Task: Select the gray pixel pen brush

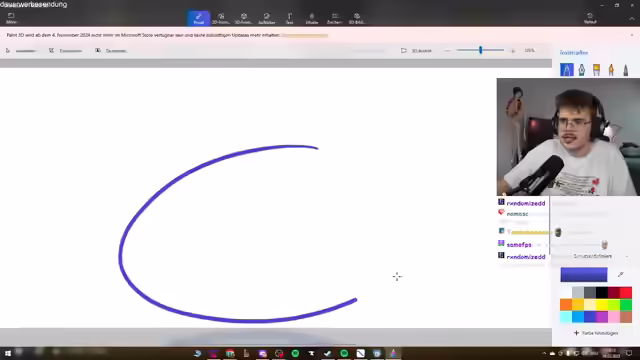Action: [x=626, y=70]
